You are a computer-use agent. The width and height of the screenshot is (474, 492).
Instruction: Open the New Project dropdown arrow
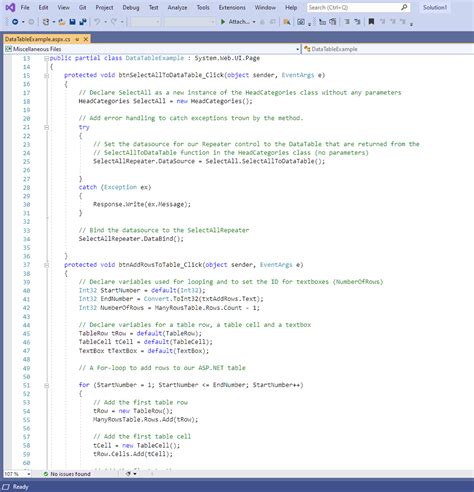point(54,22)
